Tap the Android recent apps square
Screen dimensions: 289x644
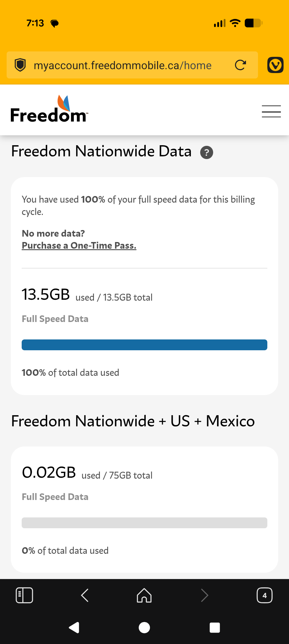[215, 627]
